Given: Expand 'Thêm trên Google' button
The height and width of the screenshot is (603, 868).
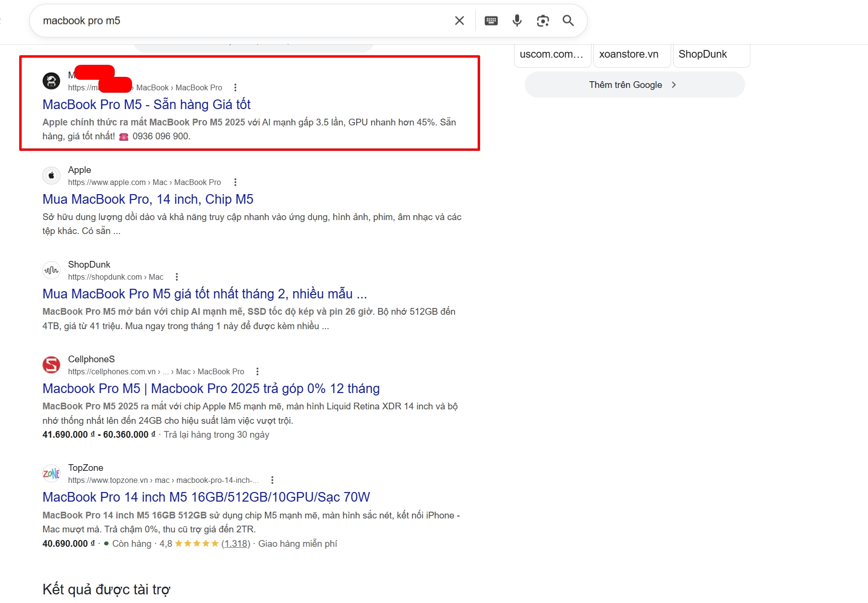Looking at the screenshot, I should (x=634, y=85).
